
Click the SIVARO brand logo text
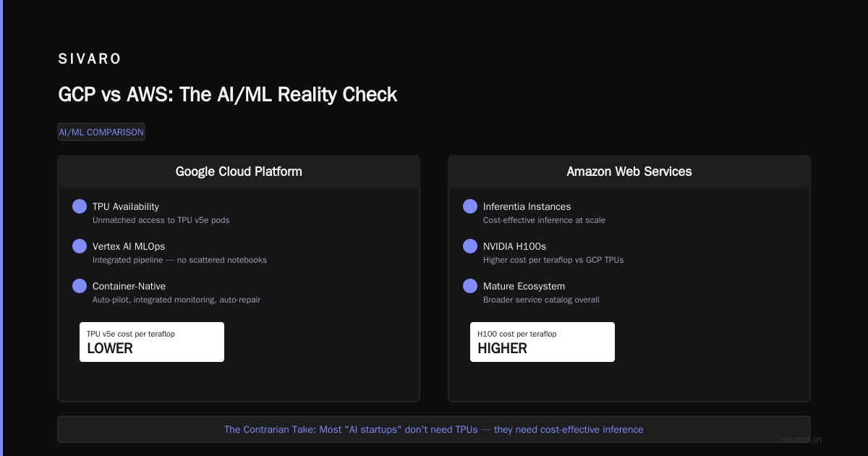click(x=90, y=59)
